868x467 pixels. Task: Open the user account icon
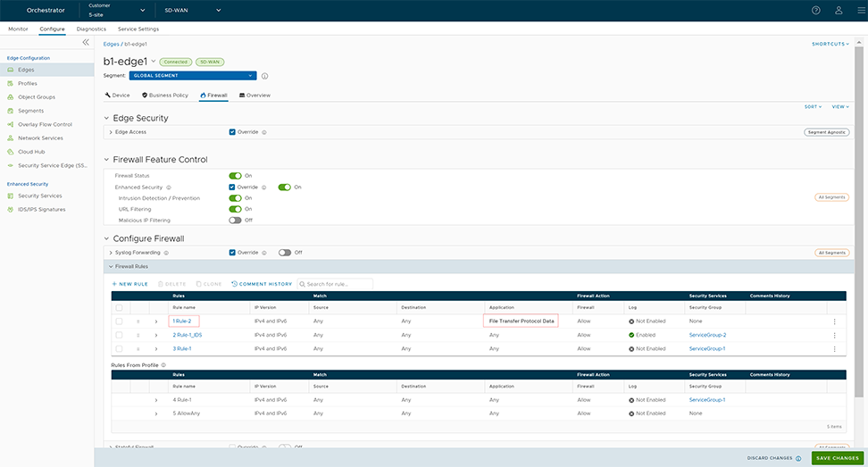point(839,11)
